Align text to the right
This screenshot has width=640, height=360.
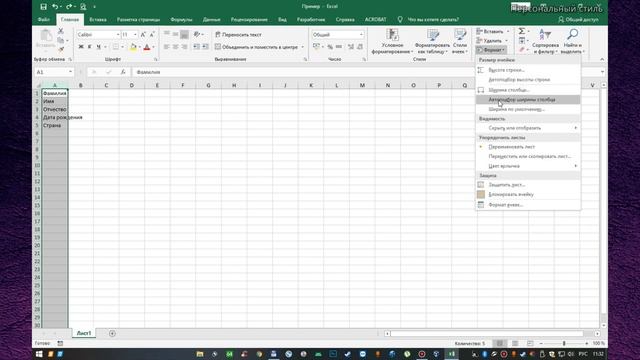184,47
